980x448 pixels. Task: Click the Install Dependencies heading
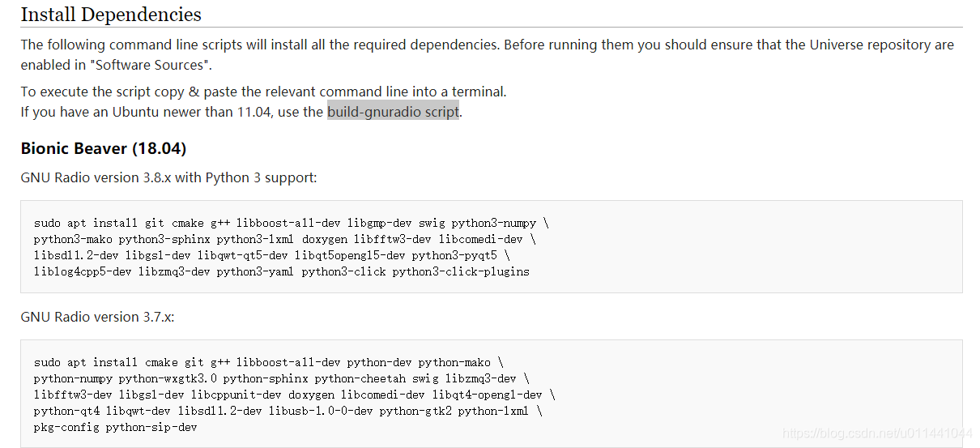point(111,15)
